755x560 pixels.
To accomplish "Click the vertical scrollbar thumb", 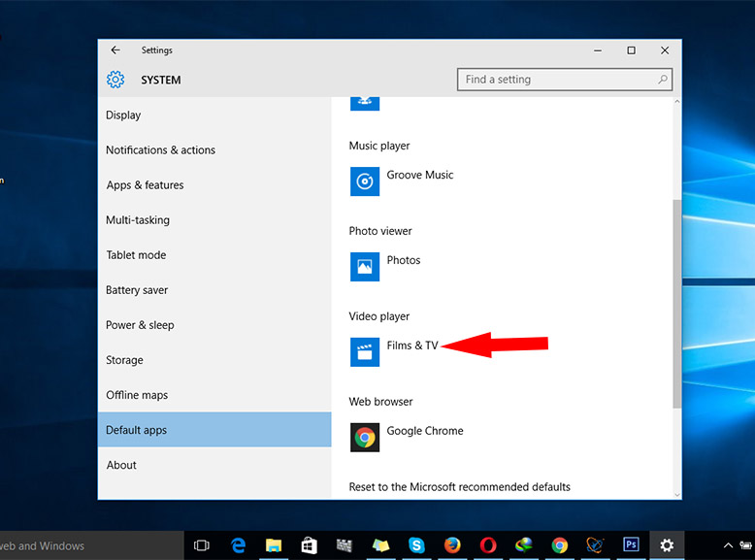I will pos(677,305).
